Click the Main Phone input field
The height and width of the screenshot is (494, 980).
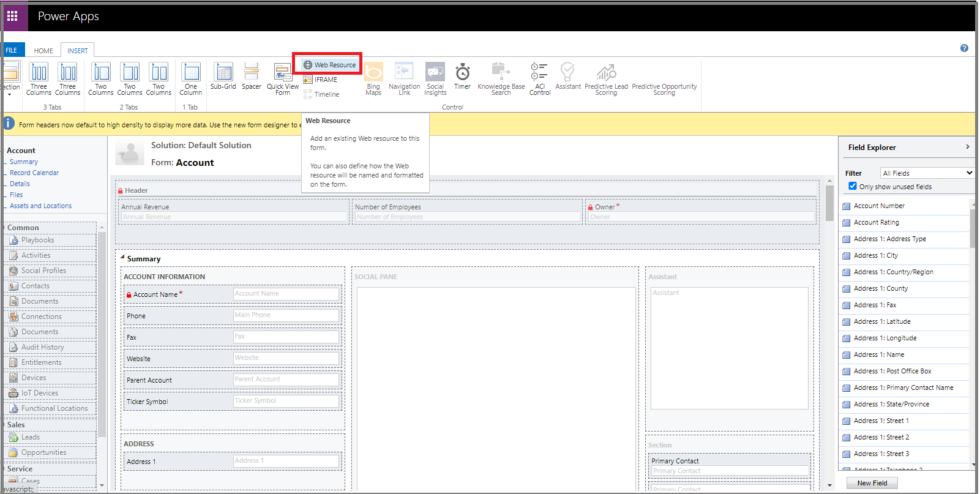coord(286,315)
